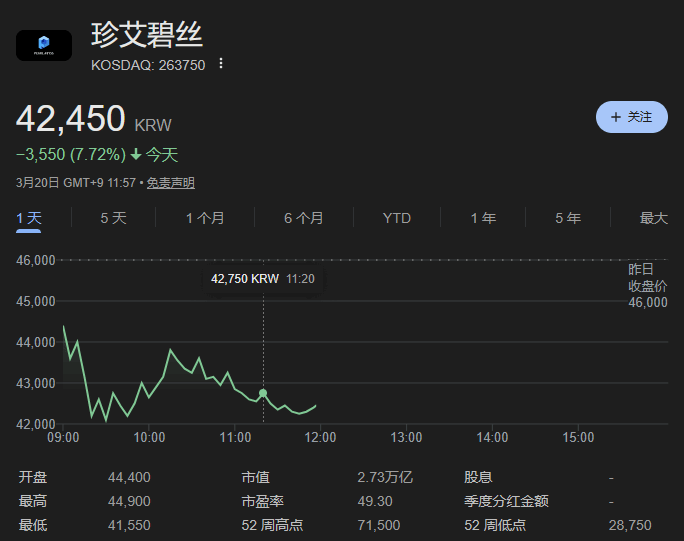Click the 52 周高点 value 71,500
684x541 pixels.
point(378,525)
